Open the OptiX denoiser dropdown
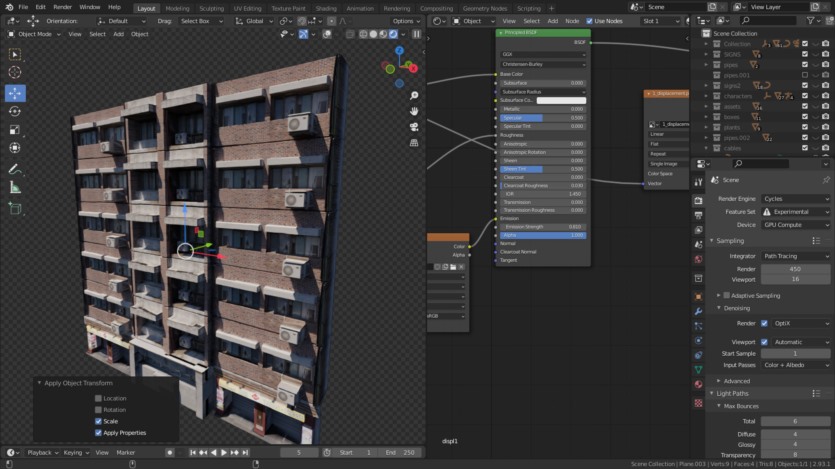This screenshot has width=835, height=469. tap(801, 323)
